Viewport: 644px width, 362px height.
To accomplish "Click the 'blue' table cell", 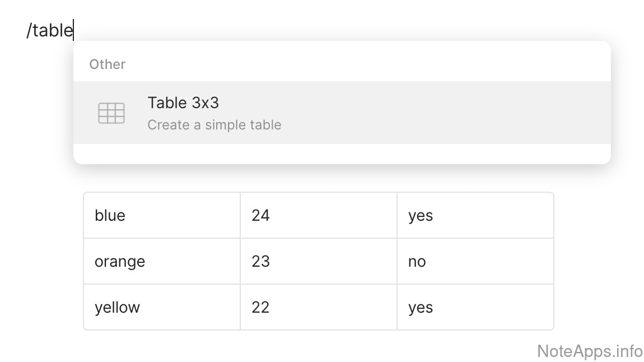I will pyautogui.click(x=110, y=216).
